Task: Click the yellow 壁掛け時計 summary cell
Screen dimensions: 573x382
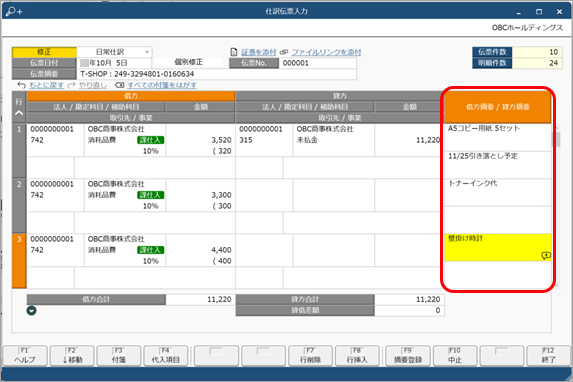Action: [497, 247]
